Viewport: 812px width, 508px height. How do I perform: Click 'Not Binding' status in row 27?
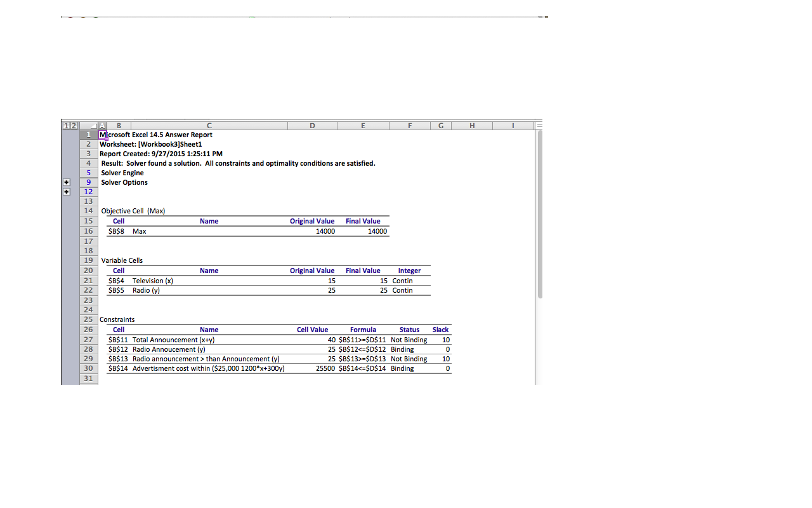click(x=409, y=340)
